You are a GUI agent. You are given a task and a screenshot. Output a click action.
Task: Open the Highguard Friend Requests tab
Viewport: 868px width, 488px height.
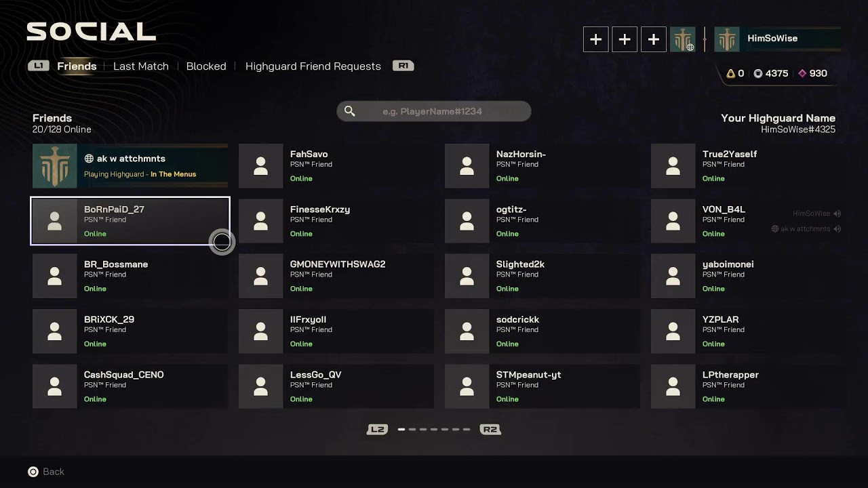click(313, 66)
